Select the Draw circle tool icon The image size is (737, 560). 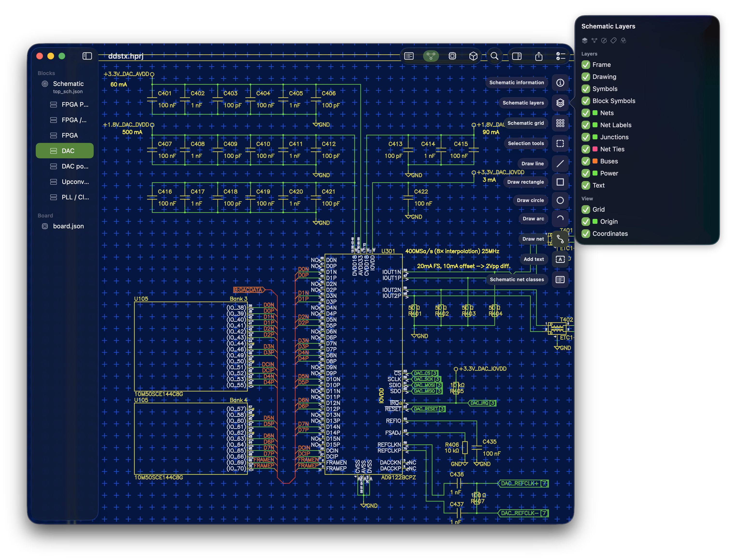click(560, 200)
